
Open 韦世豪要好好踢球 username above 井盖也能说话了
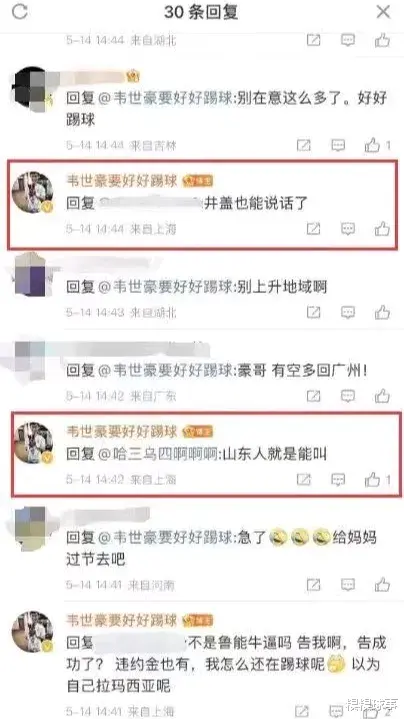[122, 182]
